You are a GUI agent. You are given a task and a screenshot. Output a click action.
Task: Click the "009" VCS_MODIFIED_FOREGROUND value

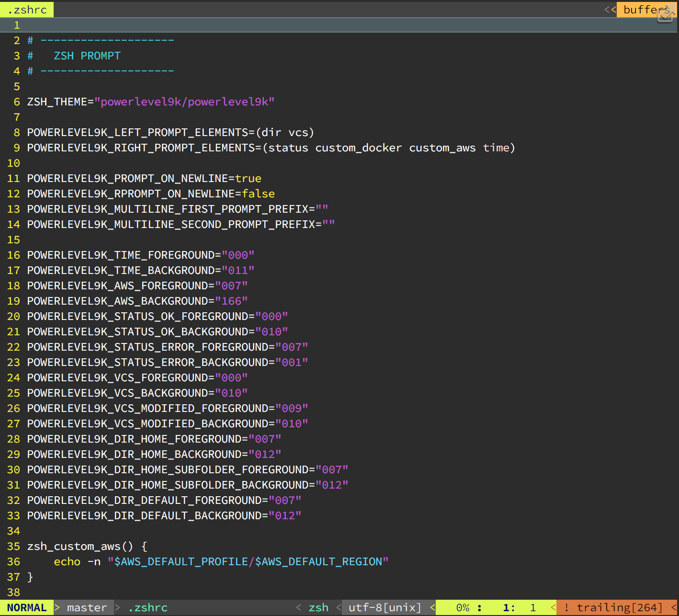pyautogui.click(x=292, y=408)
